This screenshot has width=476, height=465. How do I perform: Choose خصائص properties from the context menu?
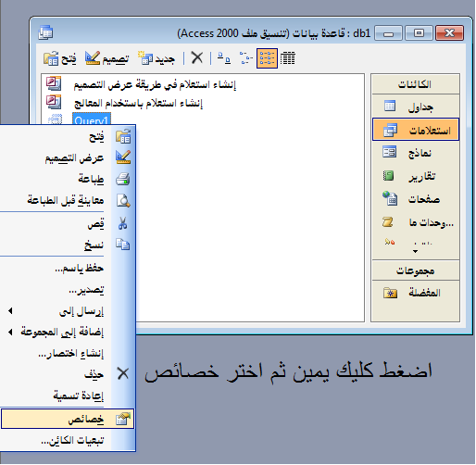pyautogui.click(x=68, y=419)
